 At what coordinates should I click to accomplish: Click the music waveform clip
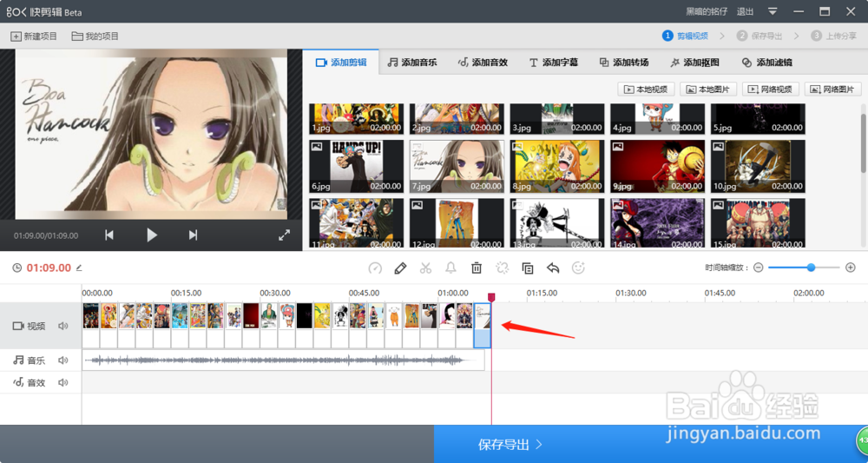pos(284,360)
